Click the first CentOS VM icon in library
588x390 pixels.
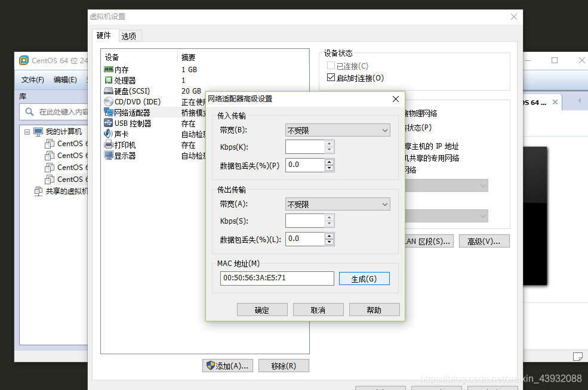coord(50,144)
